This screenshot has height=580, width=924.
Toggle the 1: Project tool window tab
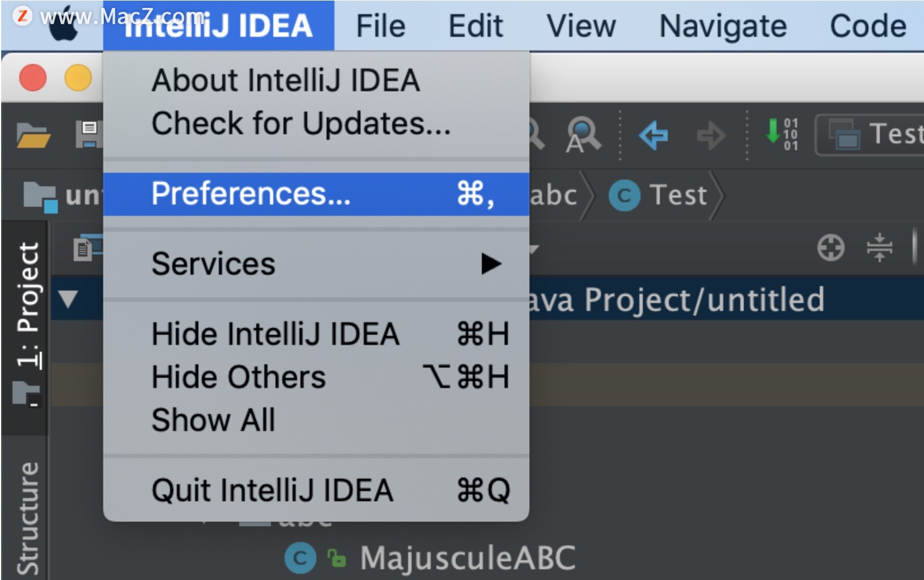27,324
